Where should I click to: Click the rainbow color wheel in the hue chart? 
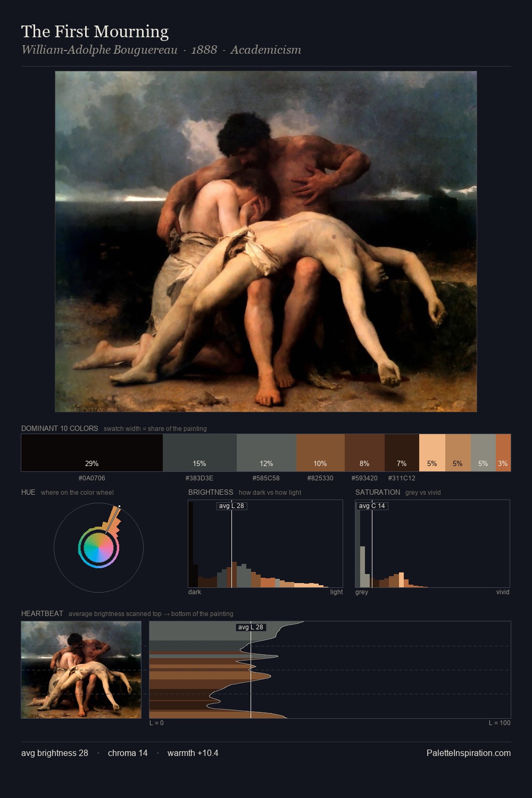tap(98, 548)
